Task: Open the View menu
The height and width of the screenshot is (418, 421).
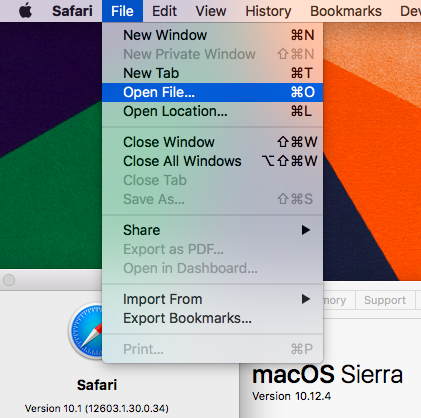Action: pos(211,11)
